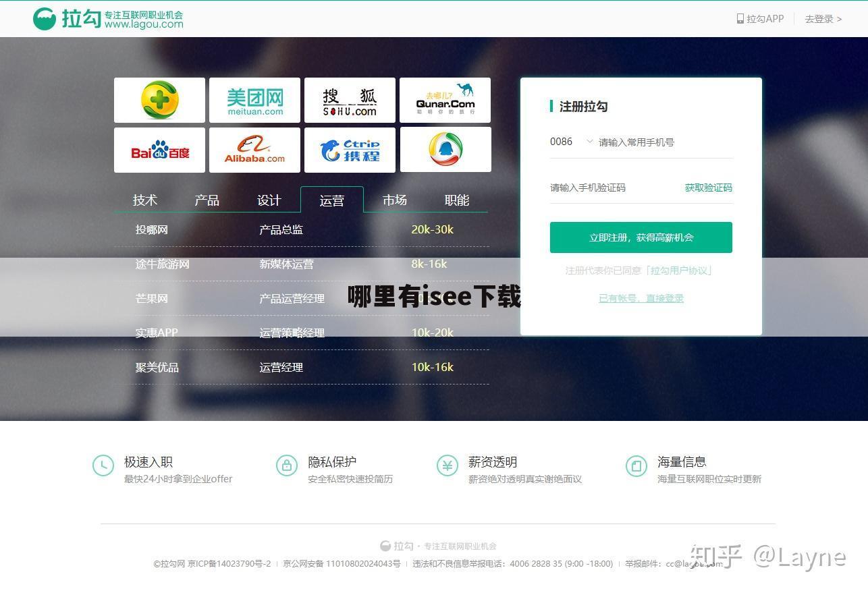Screen dimensions: 868x595
Task: Open the Baidu 百度 logo tile
Action: click(x=159, y=150)
